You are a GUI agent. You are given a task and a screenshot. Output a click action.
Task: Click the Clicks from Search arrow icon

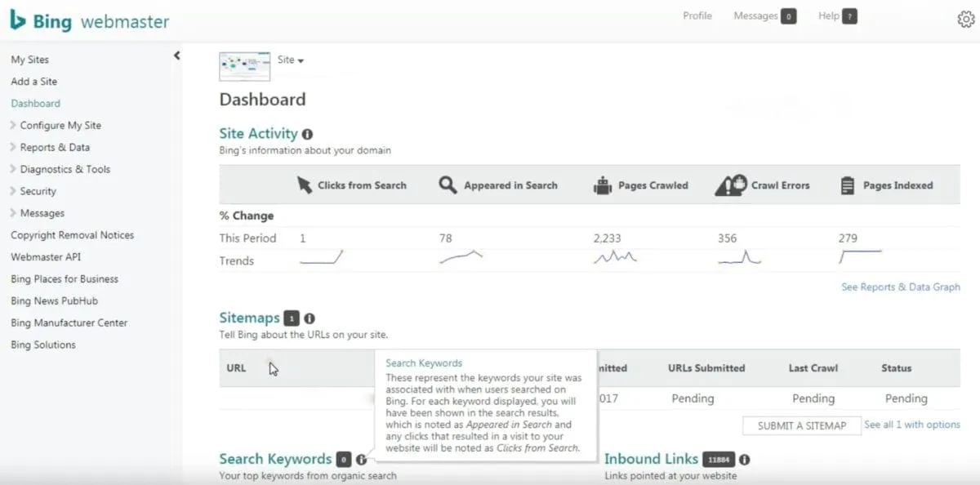[303, 185]
